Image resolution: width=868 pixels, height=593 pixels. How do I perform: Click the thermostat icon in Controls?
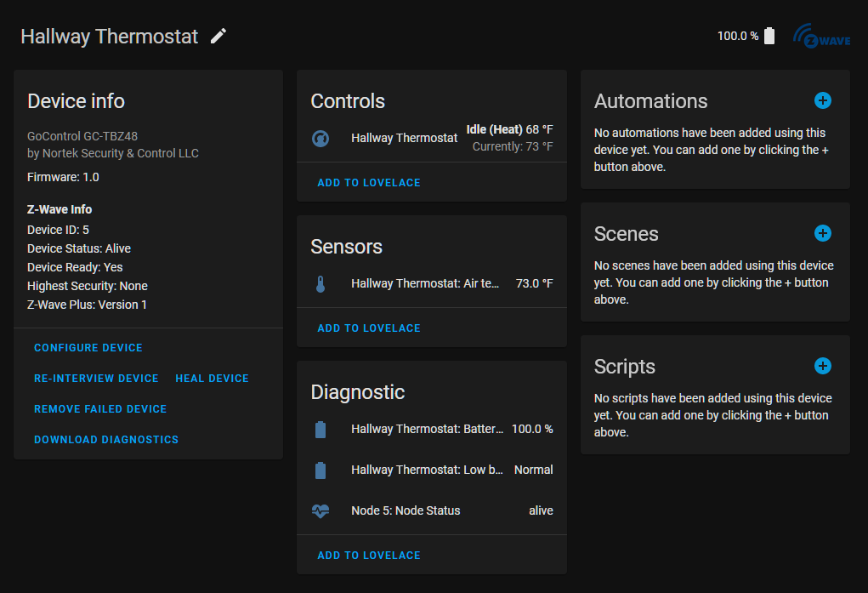[x=321, y=138]
